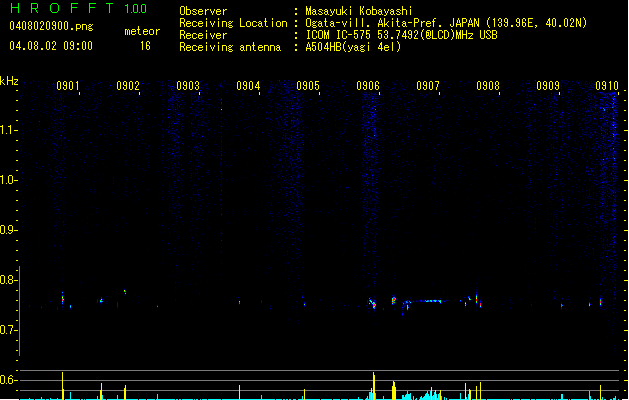Click the 0910 time marker

click(607, 86)
